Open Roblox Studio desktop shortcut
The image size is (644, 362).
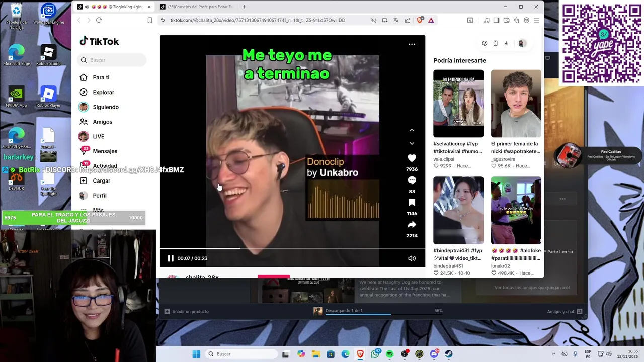pos(48,55)
